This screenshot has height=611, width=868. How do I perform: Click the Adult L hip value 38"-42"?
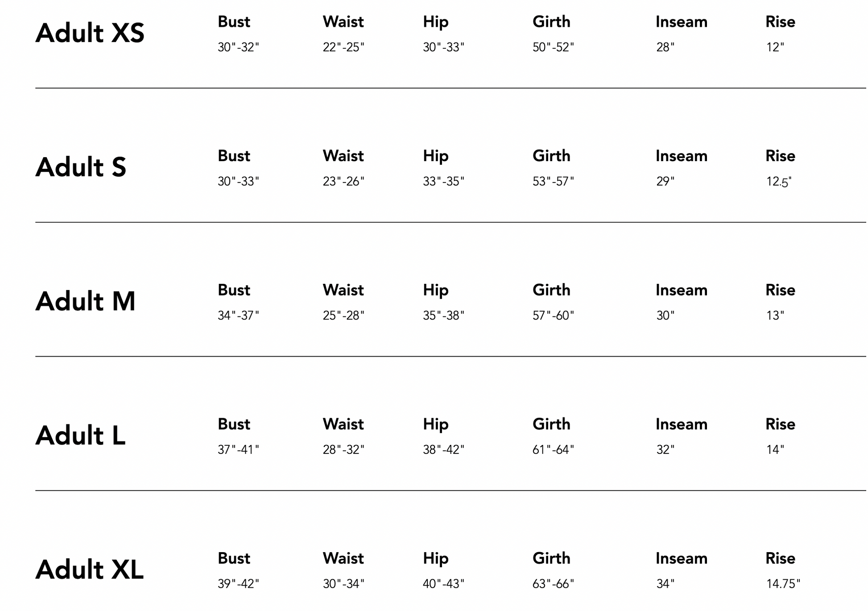coord(443,450)
